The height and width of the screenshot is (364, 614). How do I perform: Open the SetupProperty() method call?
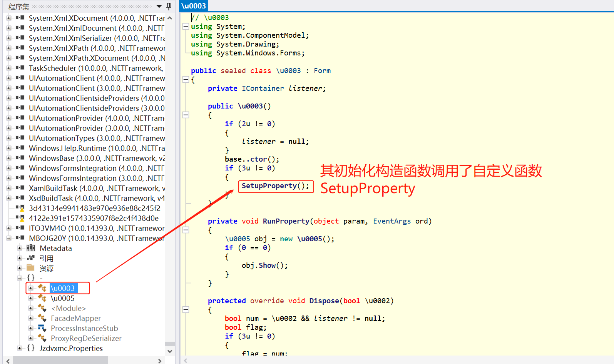(275, 186)
